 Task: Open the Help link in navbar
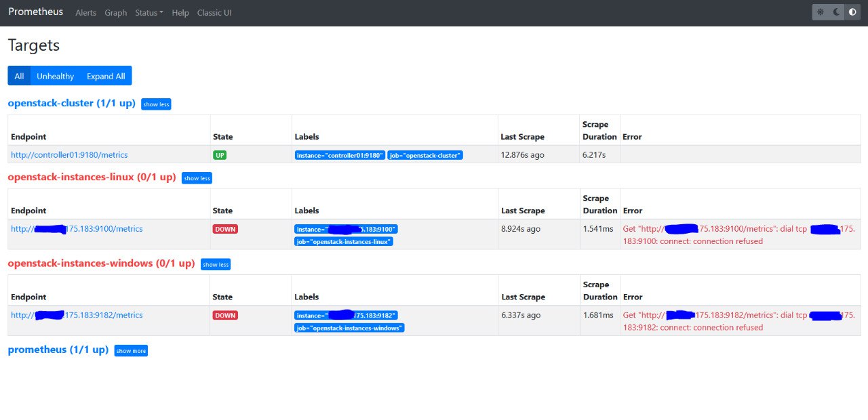(x=180, y=13)
